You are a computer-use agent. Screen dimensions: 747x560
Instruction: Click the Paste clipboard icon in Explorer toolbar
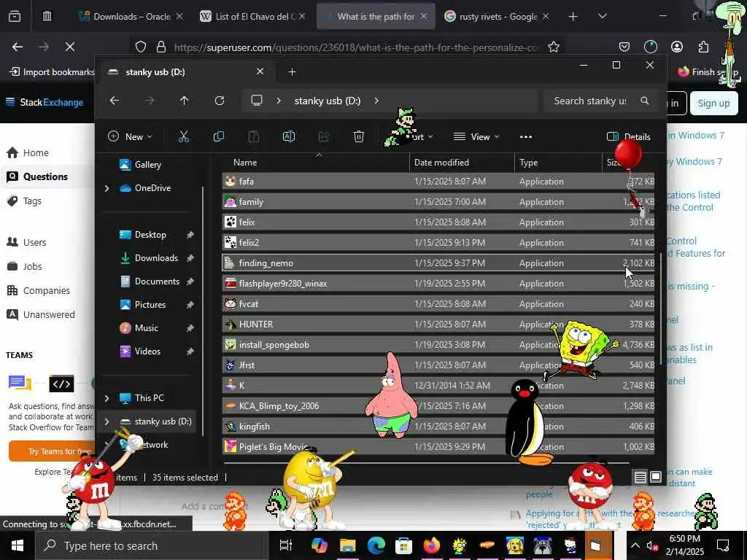253,137
